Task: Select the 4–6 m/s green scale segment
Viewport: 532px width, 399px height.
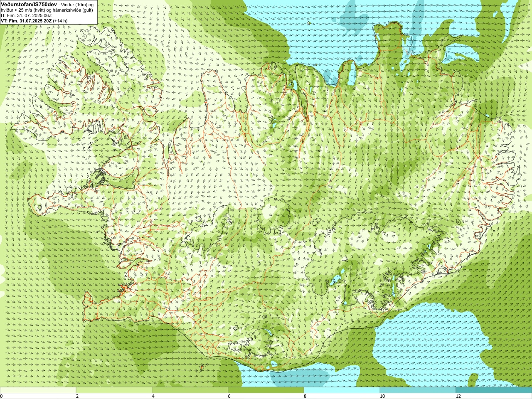Action: 190,390
